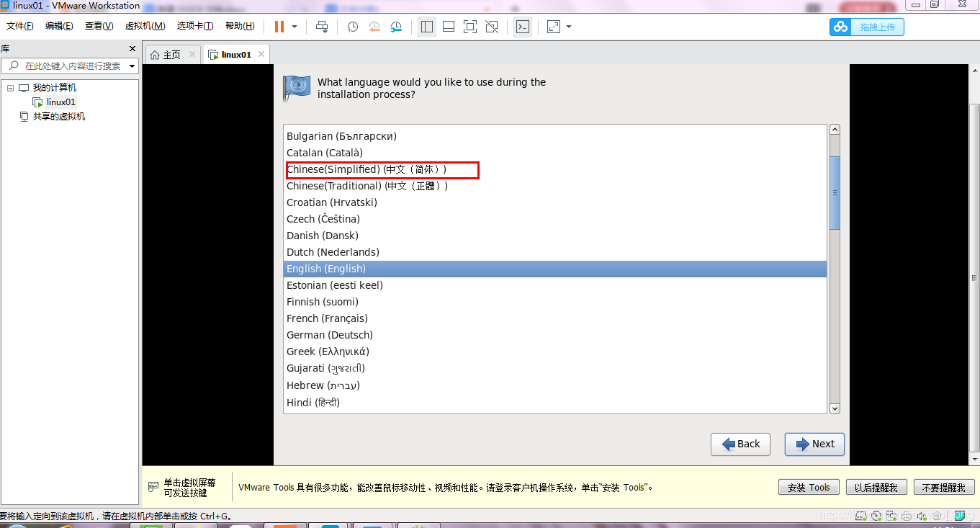Open the 帮助 menu
980x528 pixels.
pyautogui.click(x=240, y=26)
